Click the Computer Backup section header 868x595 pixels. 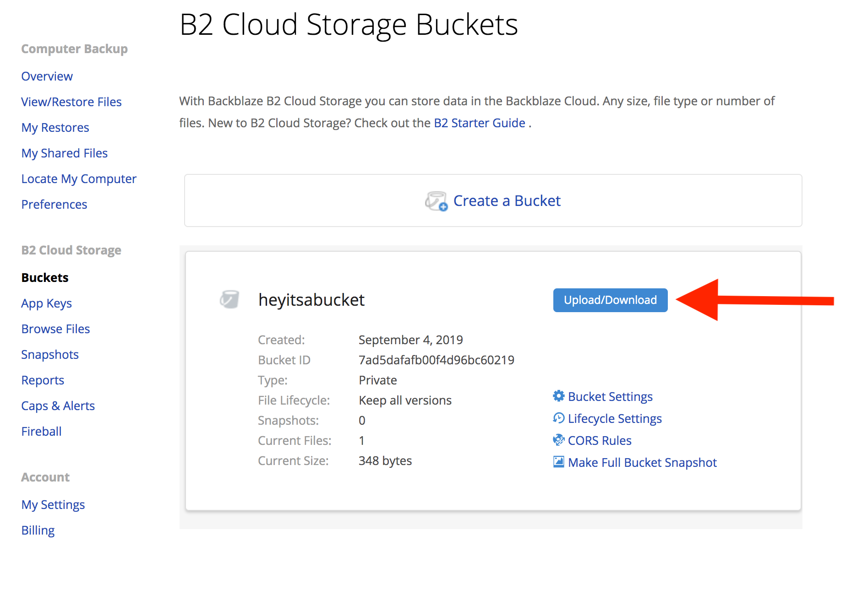75,49
